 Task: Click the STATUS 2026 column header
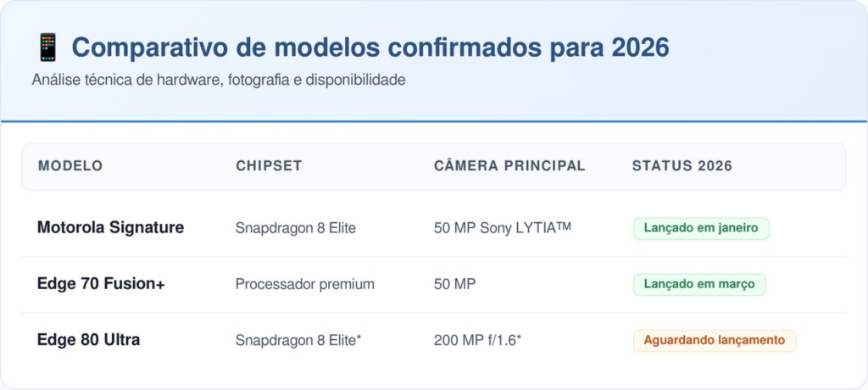pyautogui.click(x=682, y=166)
